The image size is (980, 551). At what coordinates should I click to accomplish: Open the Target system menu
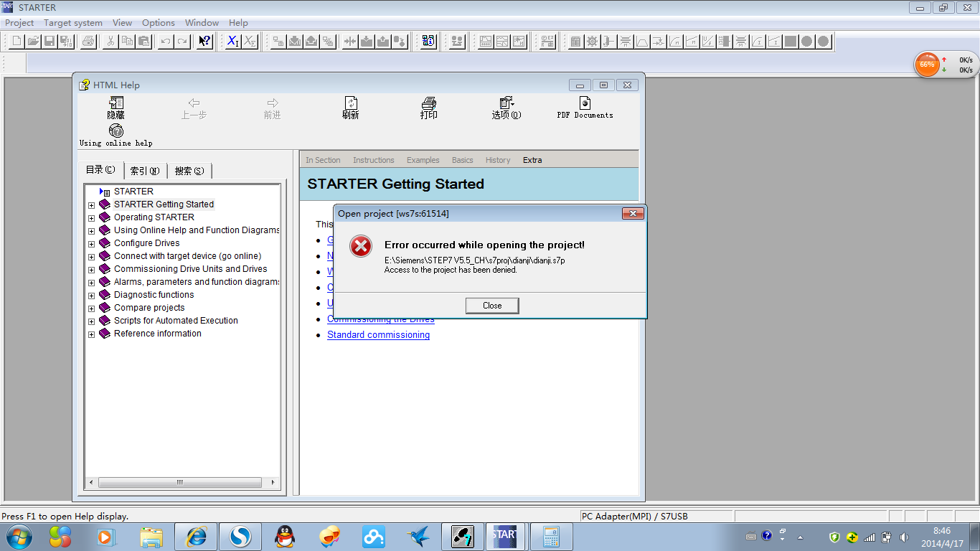click(x=73, y=23)
